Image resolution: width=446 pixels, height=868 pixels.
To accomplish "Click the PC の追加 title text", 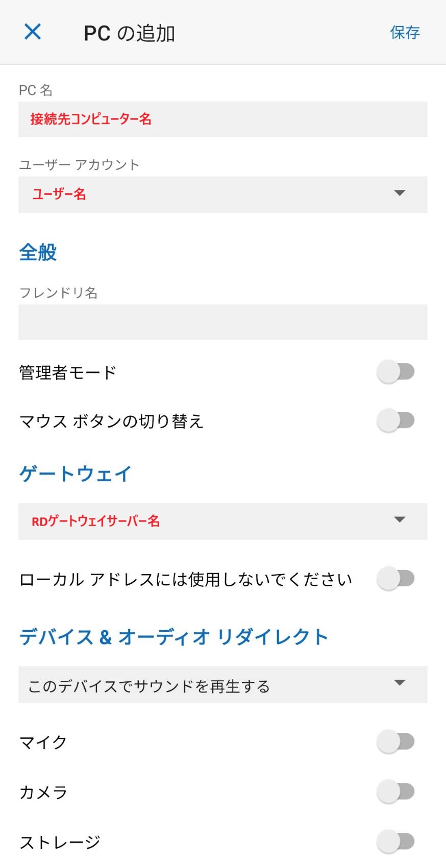I will 130,33.
